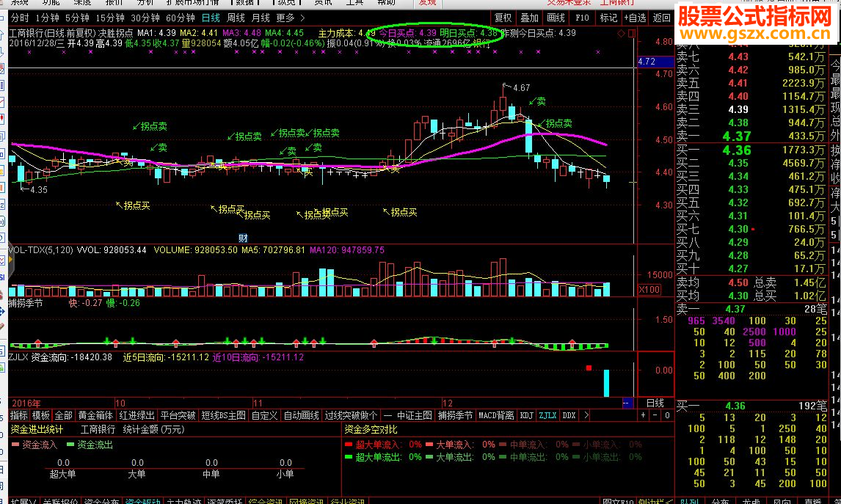The image size is (841, 504).
Task: Apply the MACD背离 indicator
Action: [496, 415]
